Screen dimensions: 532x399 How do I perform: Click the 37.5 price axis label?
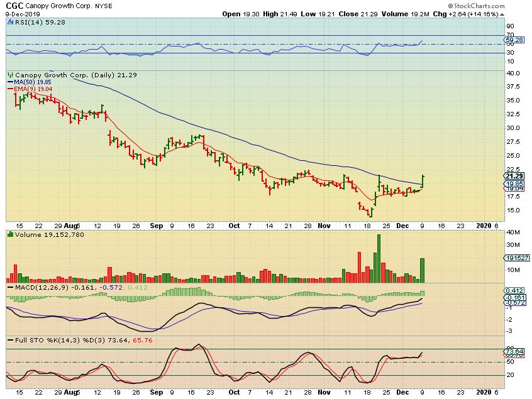click(x=513, y=87)
